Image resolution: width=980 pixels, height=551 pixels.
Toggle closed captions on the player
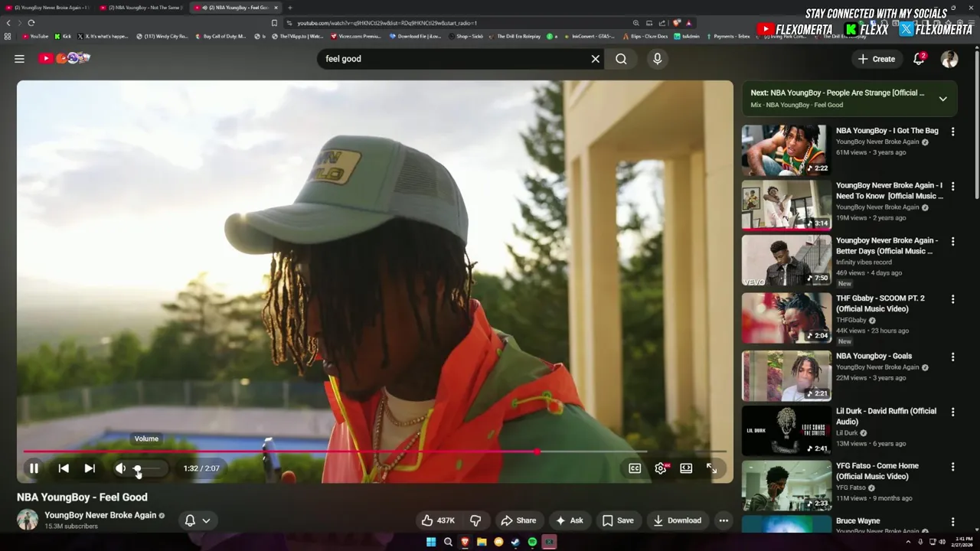[x=635, y=468]
